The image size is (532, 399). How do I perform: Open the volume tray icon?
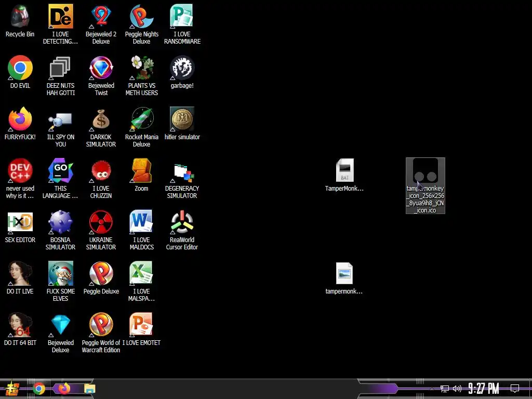(457, 389)
